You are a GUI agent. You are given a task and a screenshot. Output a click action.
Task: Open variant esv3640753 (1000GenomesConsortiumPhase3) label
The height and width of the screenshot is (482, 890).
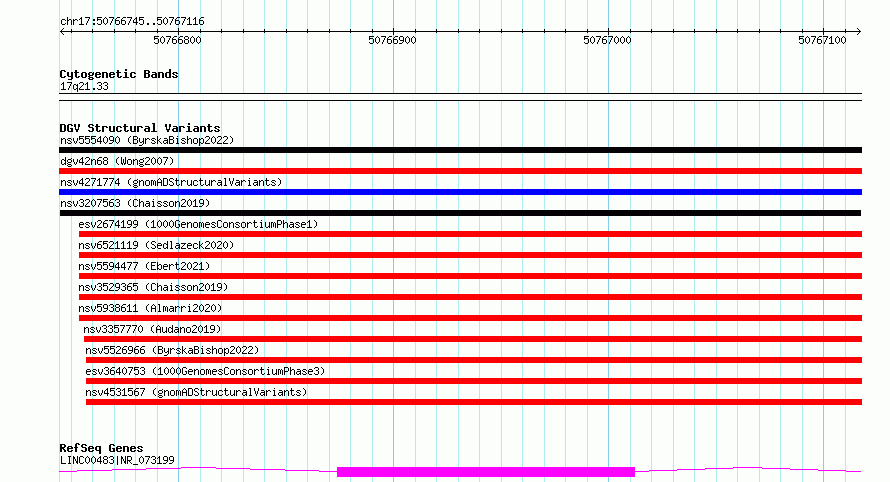pyautogui.click(x=205, y=371)
